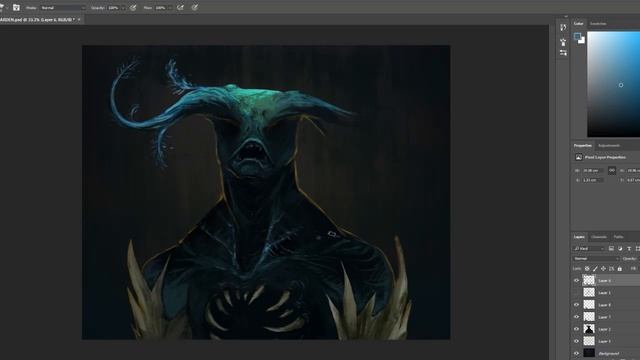Click the Flow value field in options bar
The height and width of the screenshot is (360, 640).
[160, 8]
